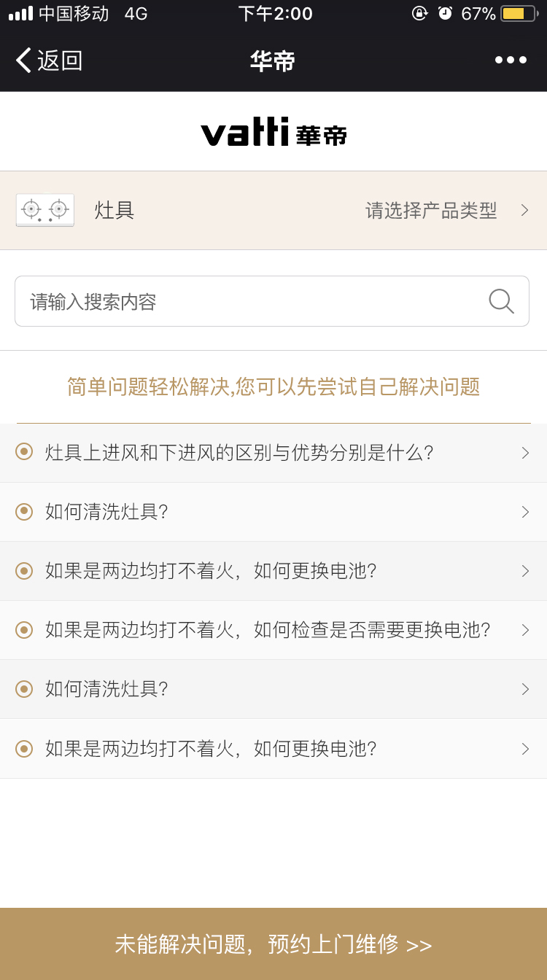This screenshot has width=547, height=980.
Task: Expand chevron for first 如何更换电池 question
Action: click(525, 571)
